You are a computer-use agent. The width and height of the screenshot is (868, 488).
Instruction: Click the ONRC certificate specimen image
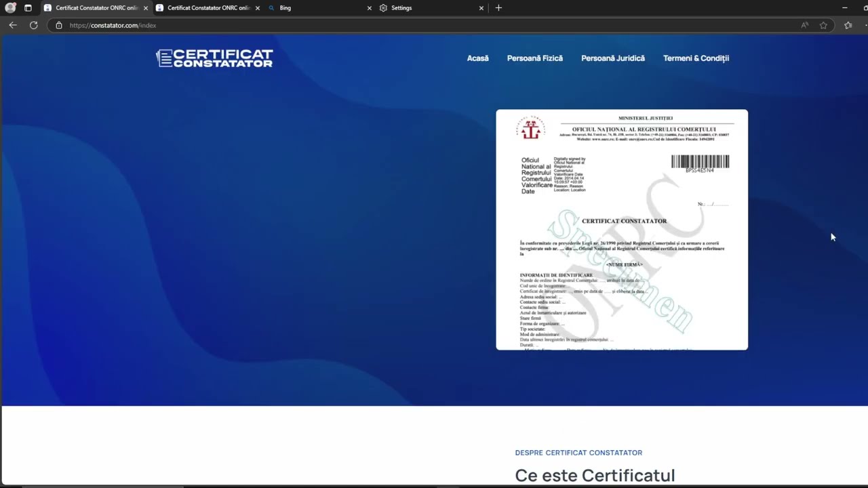[622, 230]
